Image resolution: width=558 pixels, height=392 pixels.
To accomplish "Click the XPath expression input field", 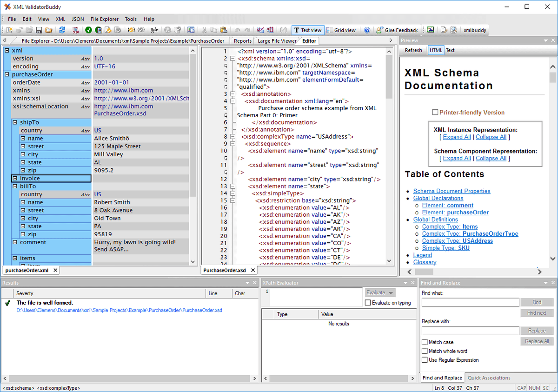I will pyautogui.click(x=316, y=296).
